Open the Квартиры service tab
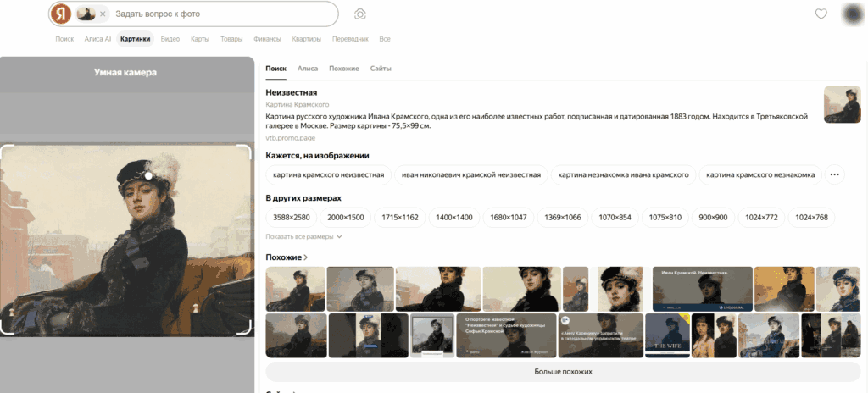868x393 pixels. [307, 39]
